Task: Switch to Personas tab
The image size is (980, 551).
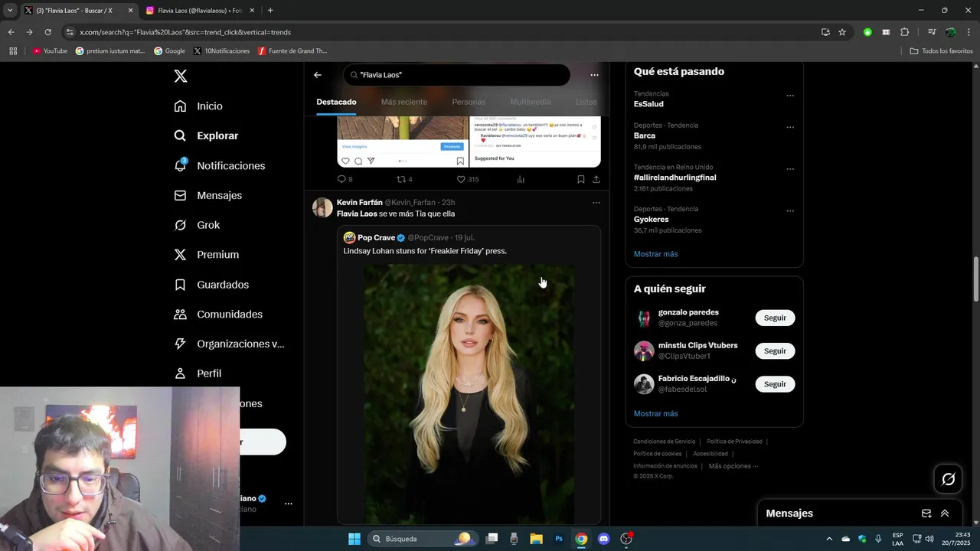Action: [x=469, y=102]
